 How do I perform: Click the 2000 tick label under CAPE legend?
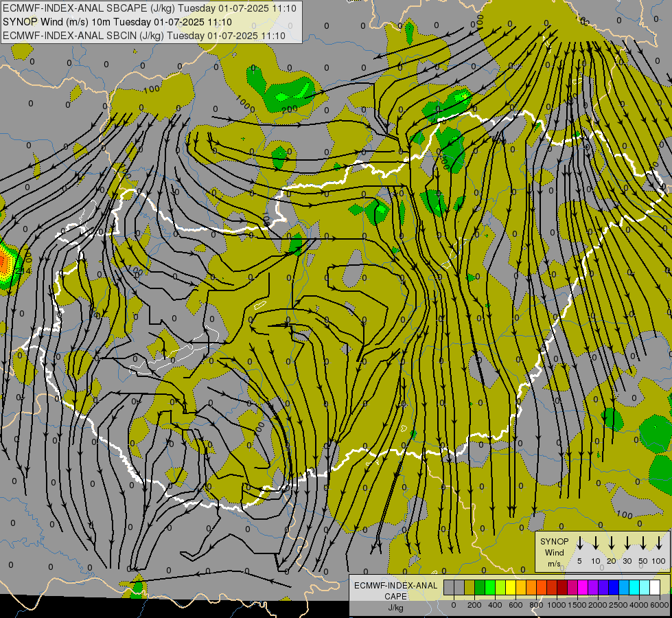[598, 605]
